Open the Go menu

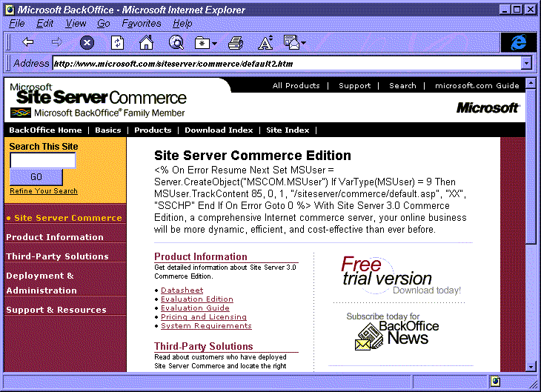pyautogui.click(x=104, y=24)
